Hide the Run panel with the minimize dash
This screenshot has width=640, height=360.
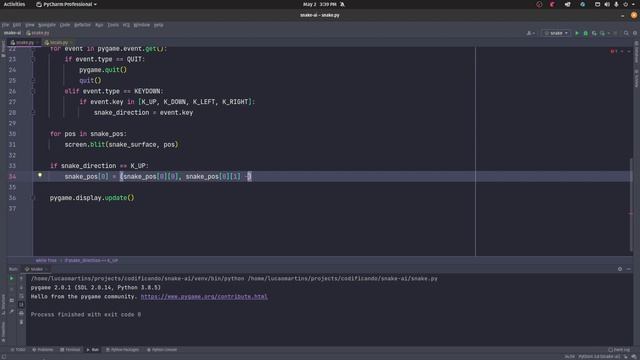click(x=629, y=269)
